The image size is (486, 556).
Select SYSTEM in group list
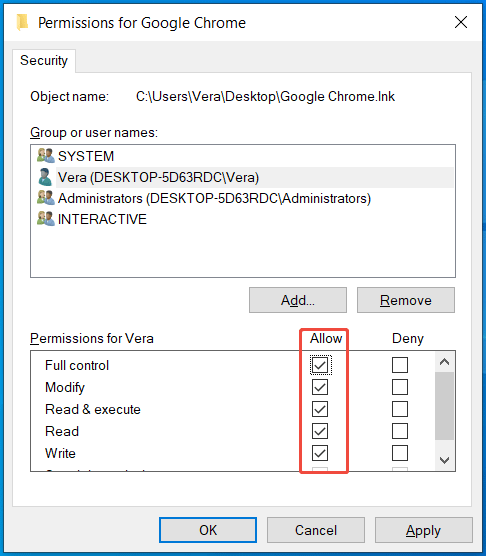click(86, 156)
